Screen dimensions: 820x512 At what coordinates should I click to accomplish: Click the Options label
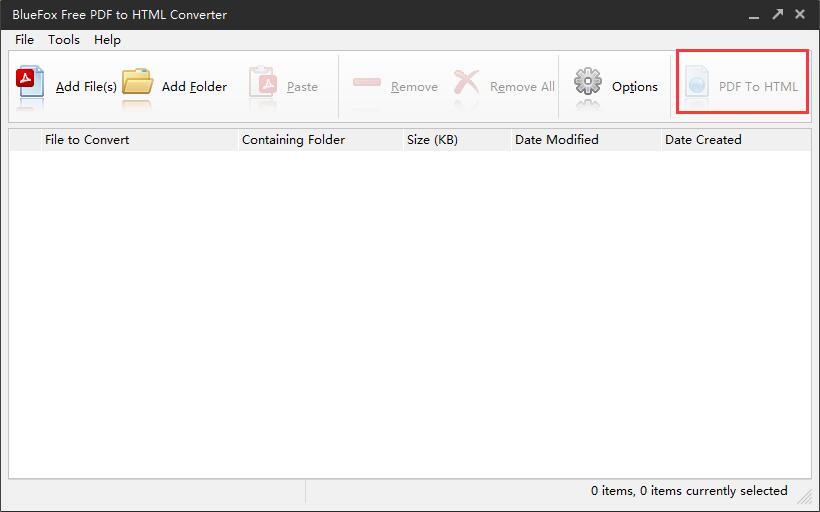[x=635, y=87]
